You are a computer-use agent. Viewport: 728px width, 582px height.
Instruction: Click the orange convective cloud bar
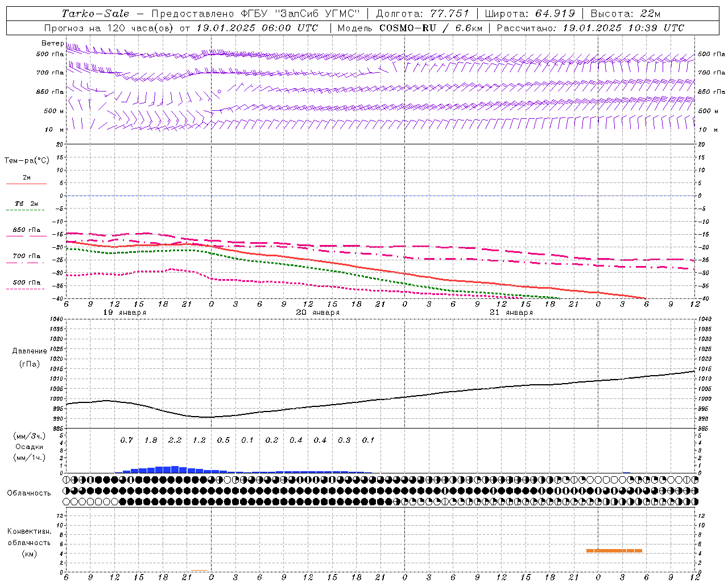614,551
